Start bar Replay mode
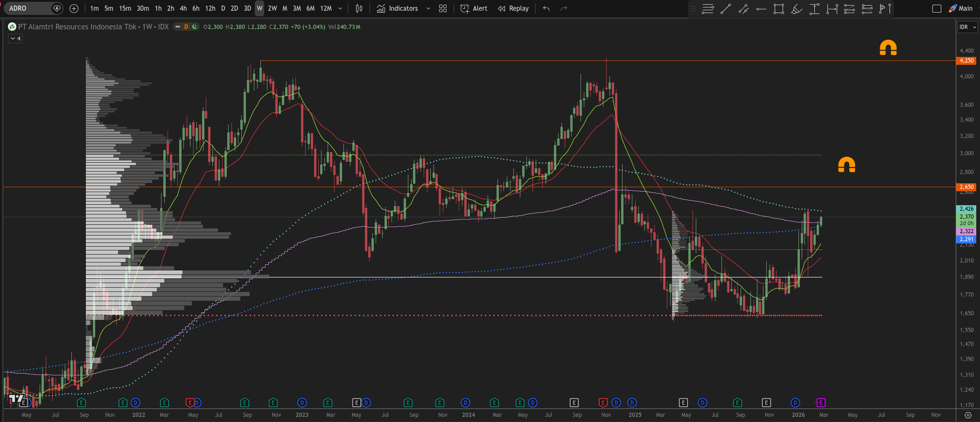The image size is (980, 422). point(513,8)
